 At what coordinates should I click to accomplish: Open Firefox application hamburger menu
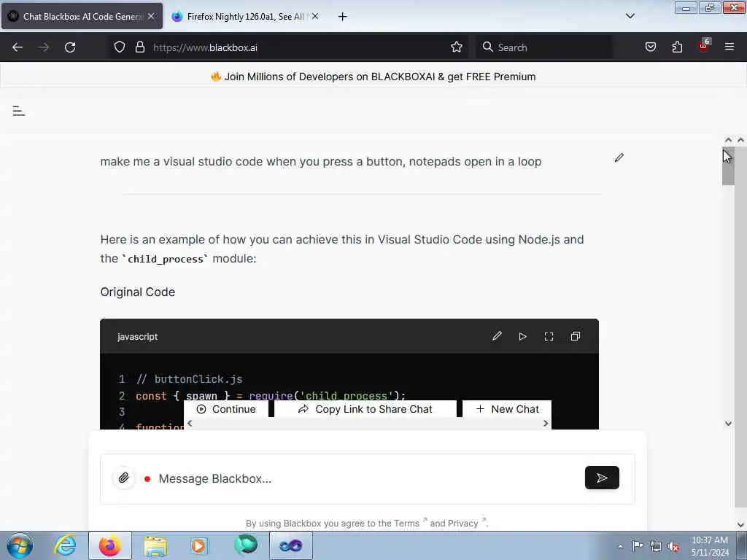pos(729,47)
